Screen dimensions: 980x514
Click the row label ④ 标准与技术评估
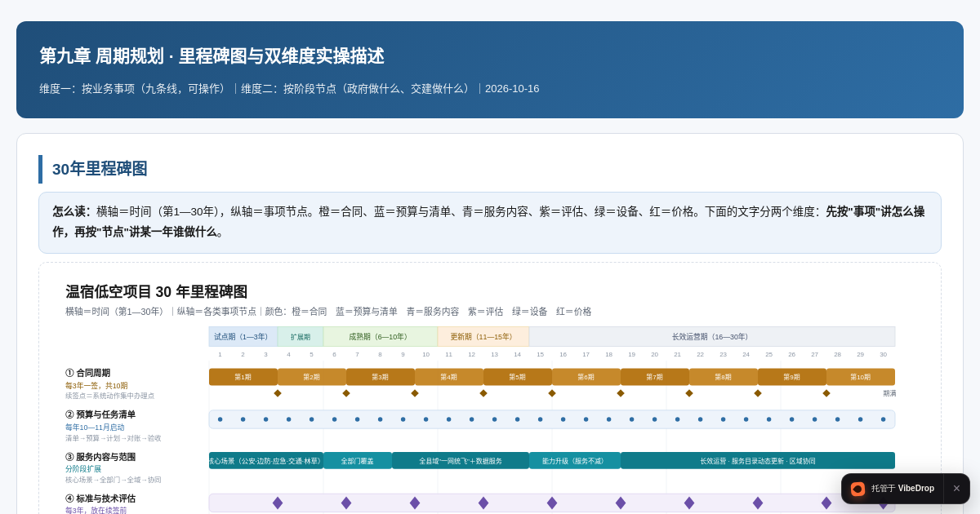pyautogui.click(x=100, y=498)
